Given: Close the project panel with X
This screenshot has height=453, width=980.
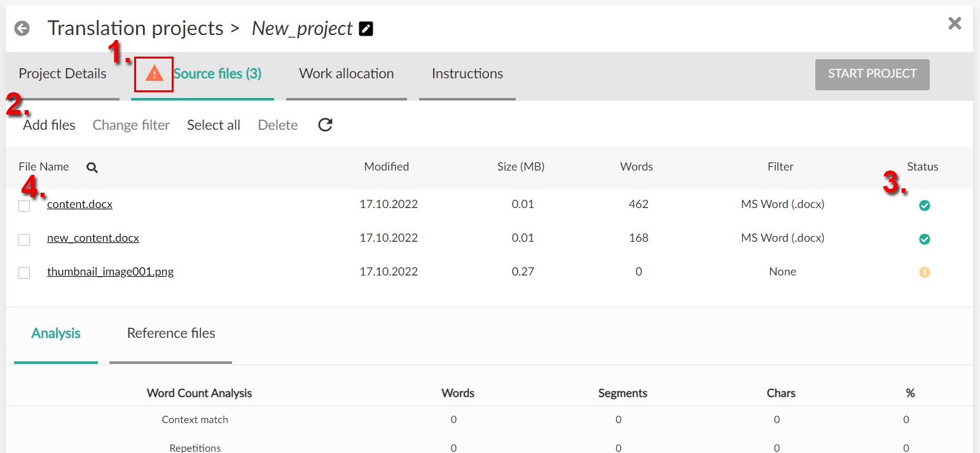Looking at the screenshot, I should click(955, 24).
